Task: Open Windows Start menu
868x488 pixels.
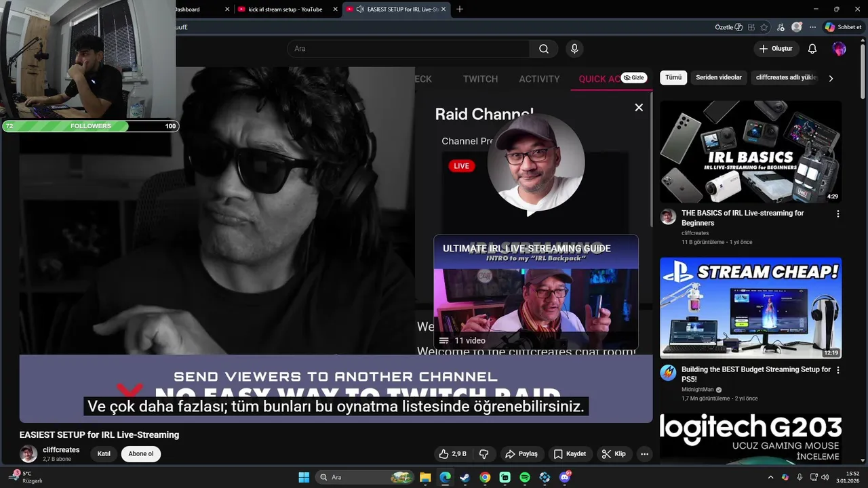Action: click(x=304, y=477)
